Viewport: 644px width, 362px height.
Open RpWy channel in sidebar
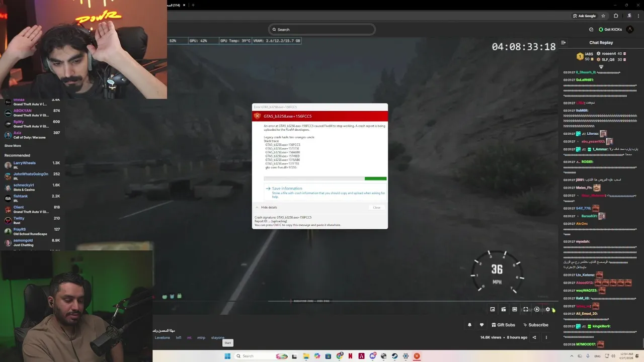pyautogui.click(x=32, y=124)
